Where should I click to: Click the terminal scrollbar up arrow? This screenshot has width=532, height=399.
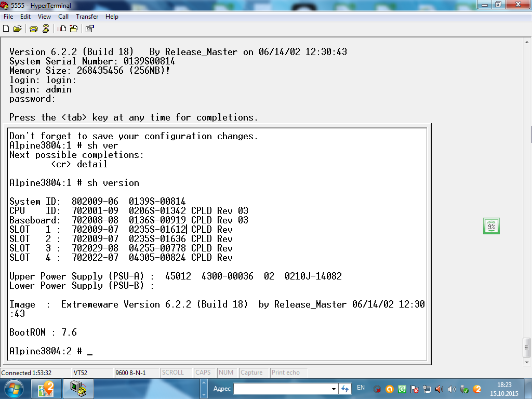[527, 42]
